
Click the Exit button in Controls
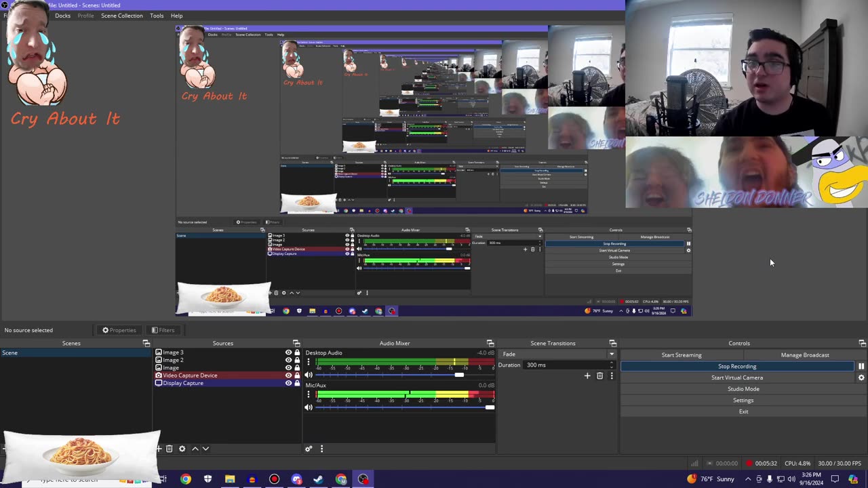(x=743, y=411)
